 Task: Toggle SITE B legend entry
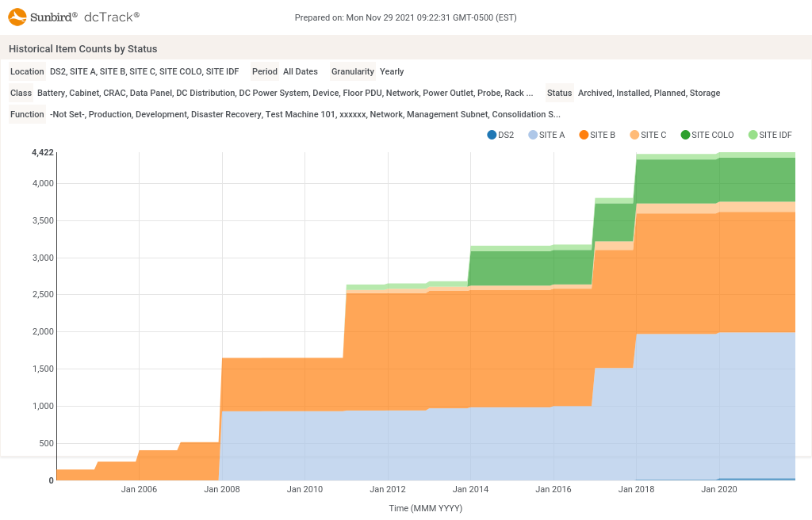(x=596, y=135)
